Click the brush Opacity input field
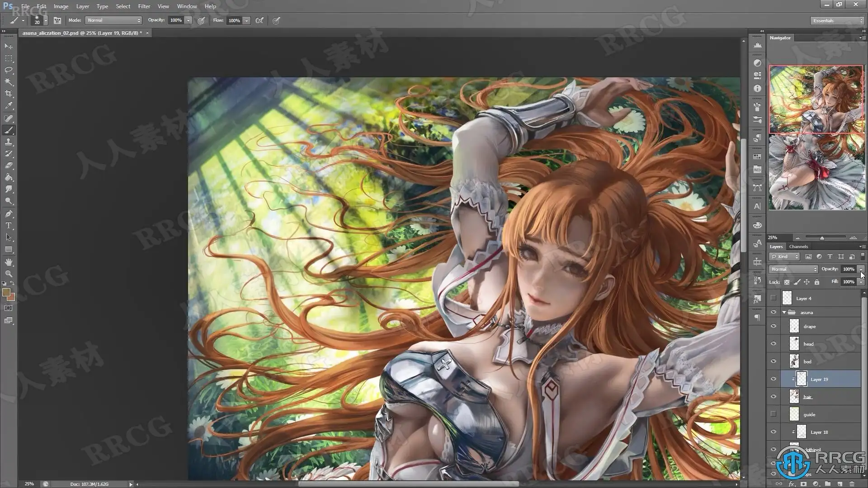This screenshot has width=868, height=488. tap(176, 20)
